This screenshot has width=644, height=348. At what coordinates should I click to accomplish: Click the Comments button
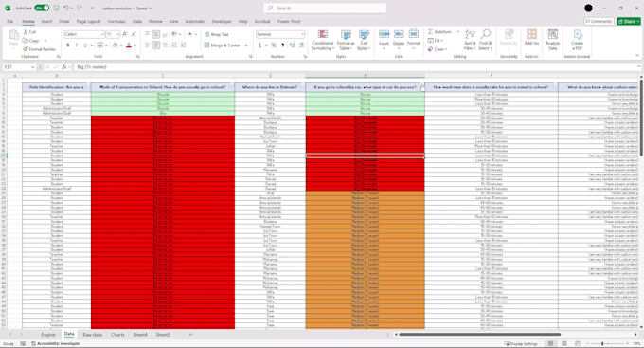[x=599, y=21]
